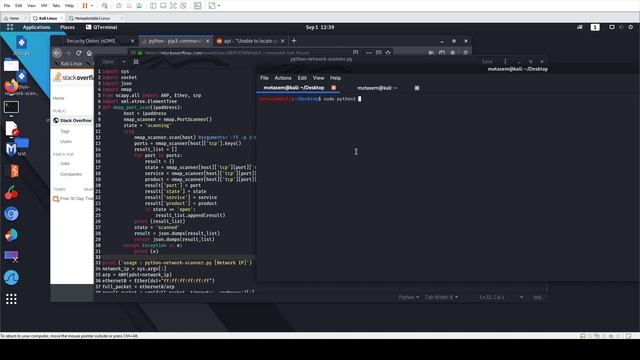This screenshot has height=360, width=640.
Task: Click the VMware pause button
Action: pos(84,6)
